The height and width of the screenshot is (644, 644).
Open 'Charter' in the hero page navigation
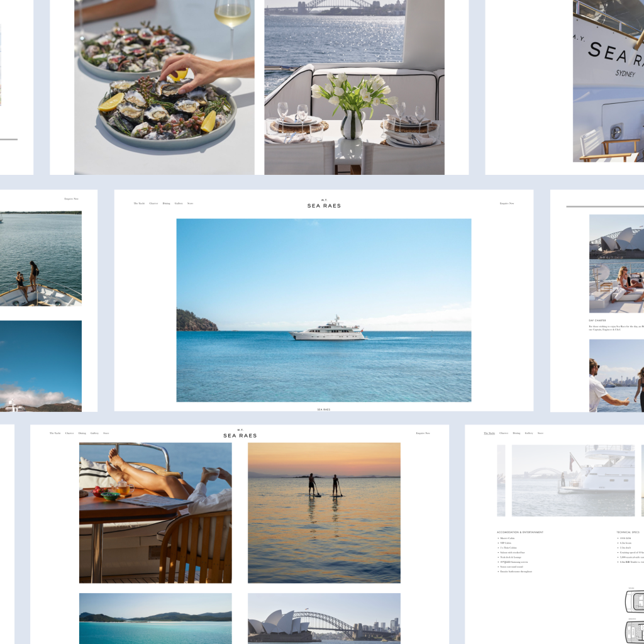click(x=153, y=203)
